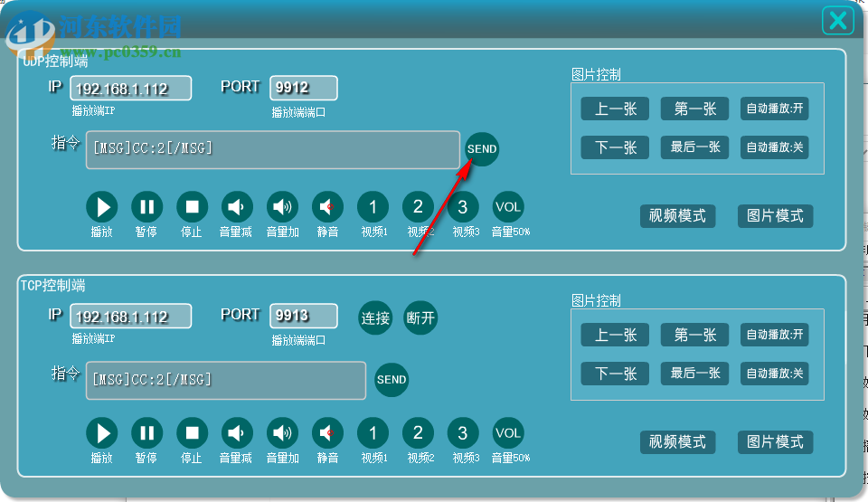Click the TCP command input box
Image resolution: width=868 pixels, height=502 pixels.
pos(226,380)
